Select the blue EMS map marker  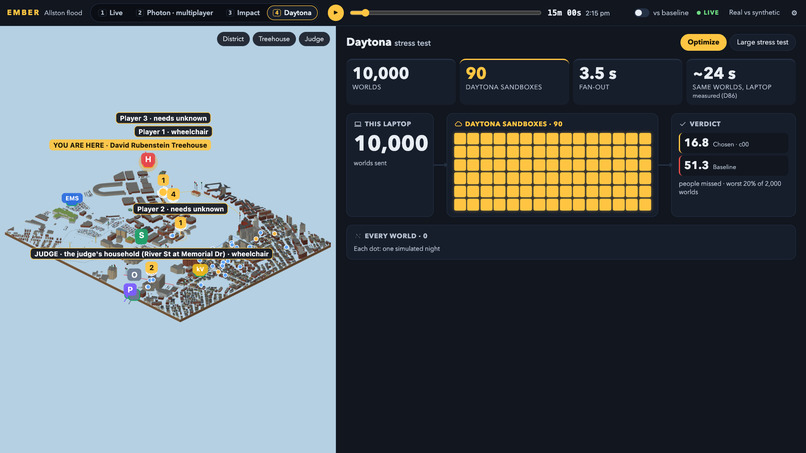pos(72,198)
